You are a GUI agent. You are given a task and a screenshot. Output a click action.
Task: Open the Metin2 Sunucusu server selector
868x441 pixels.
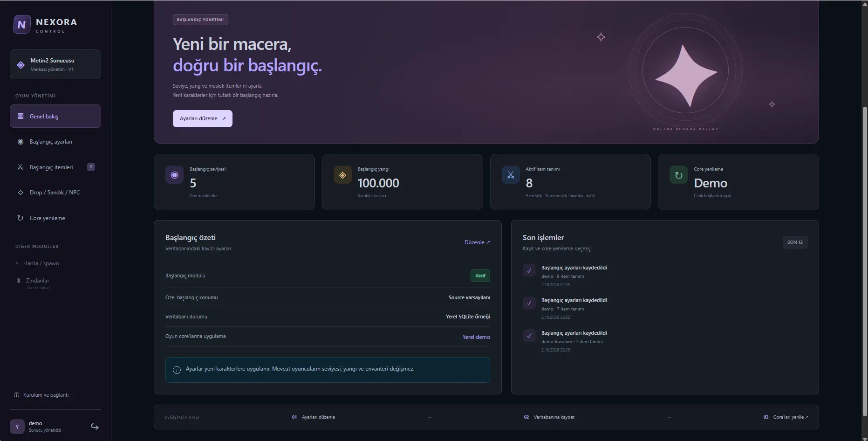[x=55, y=64]
